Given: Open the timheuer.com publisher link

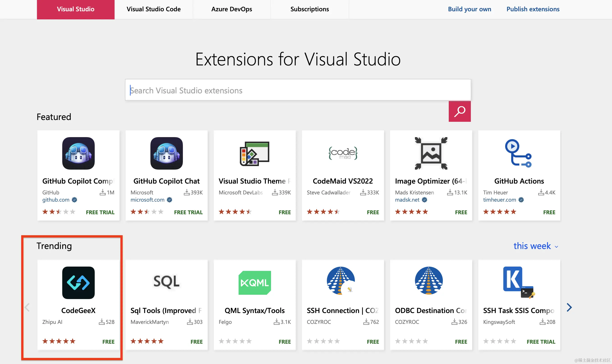Looking at the screenshot, I should coord(500,200).
